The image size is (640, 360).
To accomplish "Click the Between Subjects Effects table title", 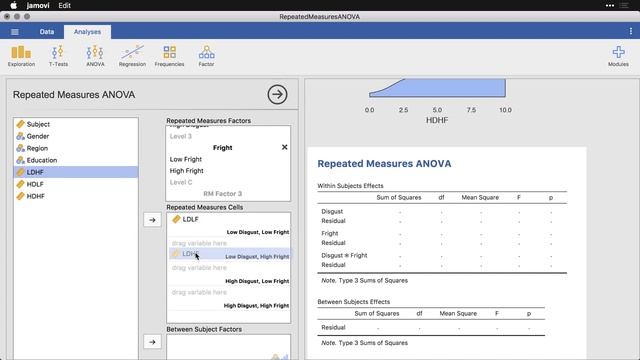I will (x=353, y=302).
